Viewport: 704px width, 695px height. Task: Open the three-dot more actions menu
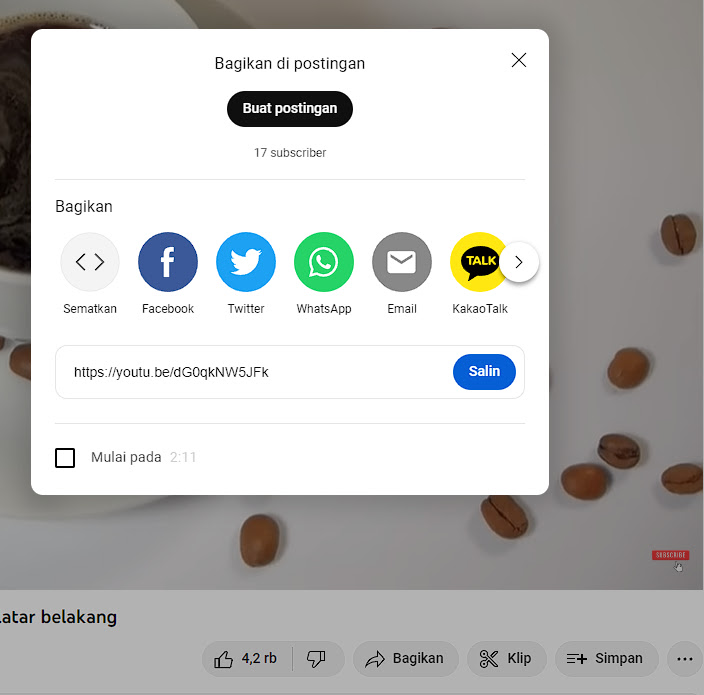(x=685, y=659)
